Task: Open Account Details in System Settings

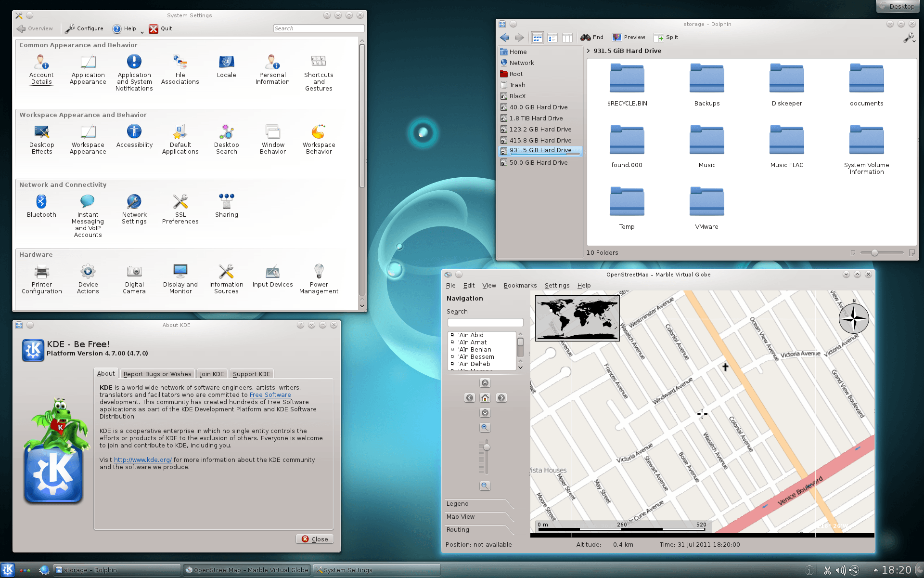Action: pyautogui.click(x=41, y=69)
